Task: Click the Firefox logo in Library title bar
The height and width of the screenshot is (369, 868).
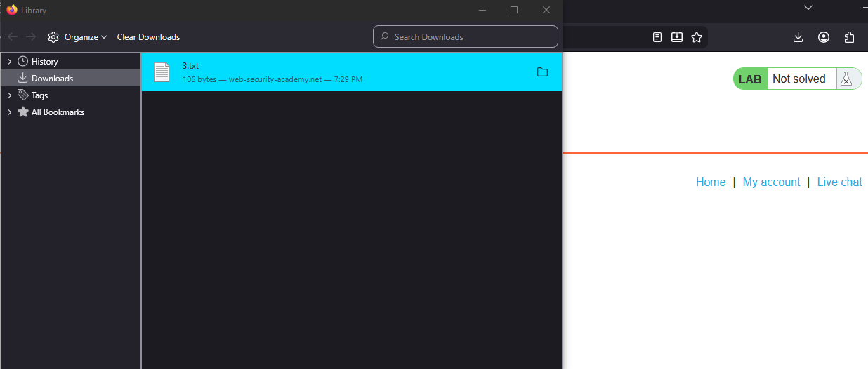Action: click(12, 10)
